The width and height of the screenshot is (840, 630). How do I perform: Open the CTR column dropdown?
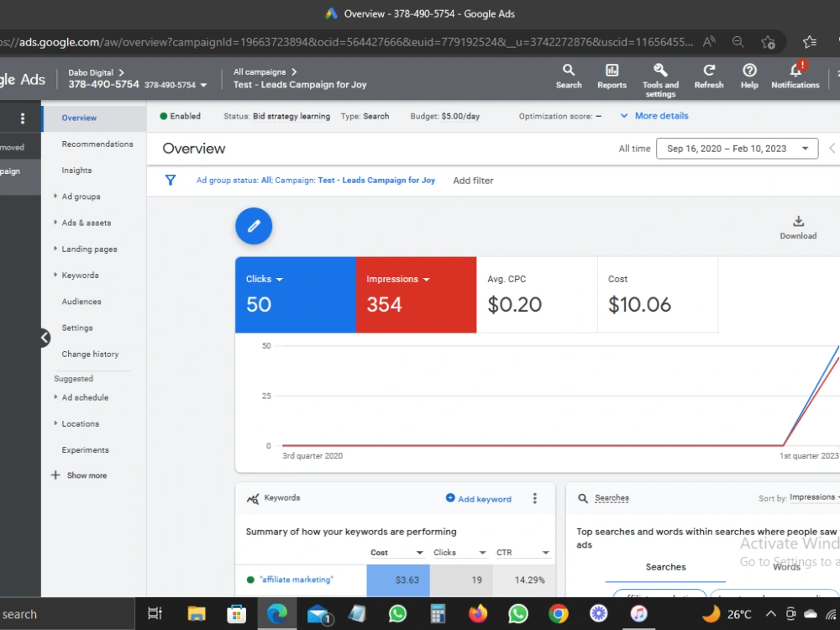[545, 553]
